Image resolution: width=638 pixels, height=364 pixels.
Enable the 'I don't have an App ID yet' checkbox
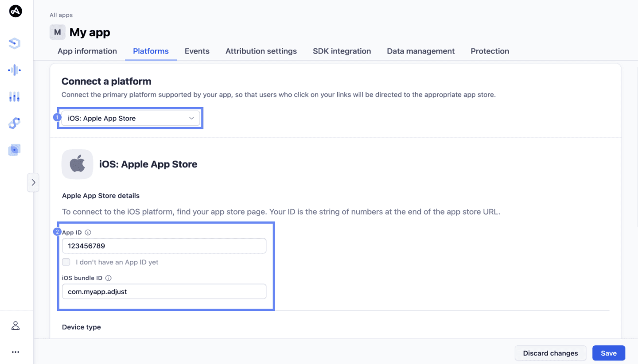[66, 262]
